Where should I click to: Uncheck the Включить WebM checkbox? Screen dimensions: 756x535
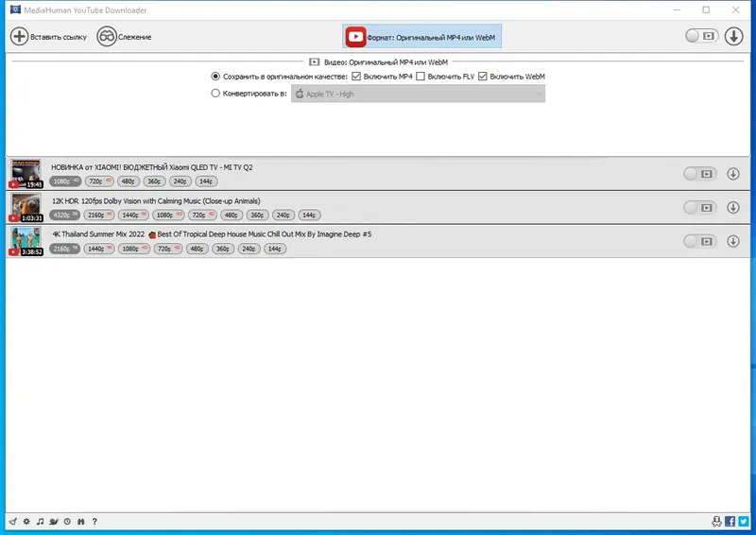pos(483,77)
